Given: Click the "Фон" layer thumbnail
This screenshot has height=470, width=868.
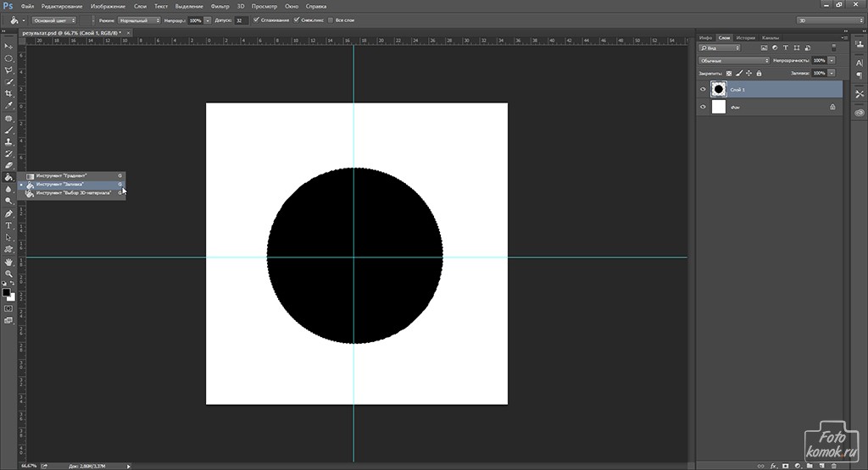Looking at the screenshot, I should 719,108.
